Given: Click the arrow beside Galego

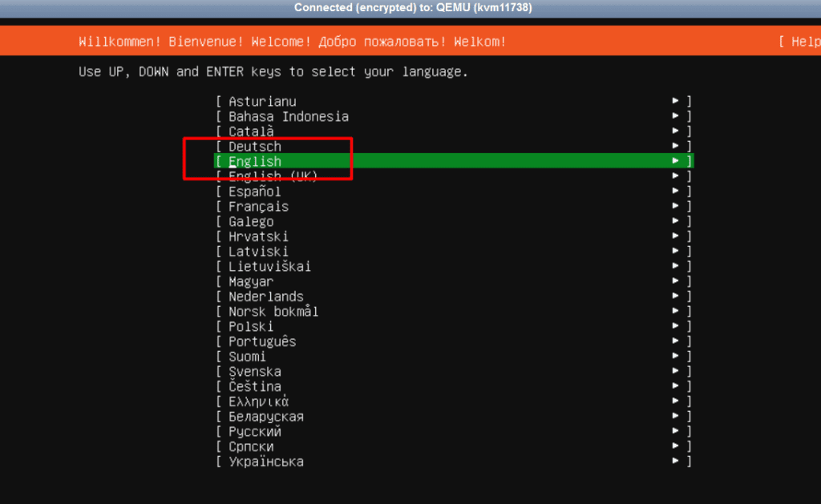Looking at the screenshot, I should click(x=676, y=222).
